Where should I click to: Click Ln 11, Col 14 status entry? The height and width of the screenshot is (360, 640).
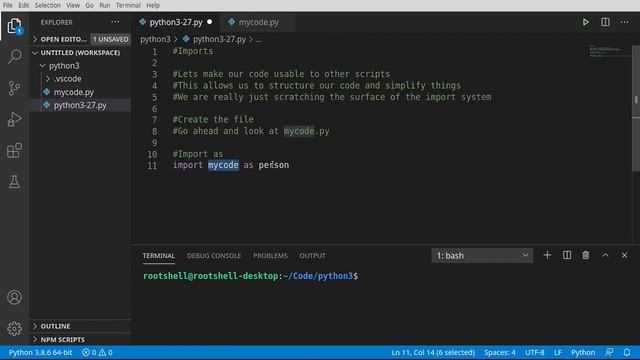(x=433, y=352)
